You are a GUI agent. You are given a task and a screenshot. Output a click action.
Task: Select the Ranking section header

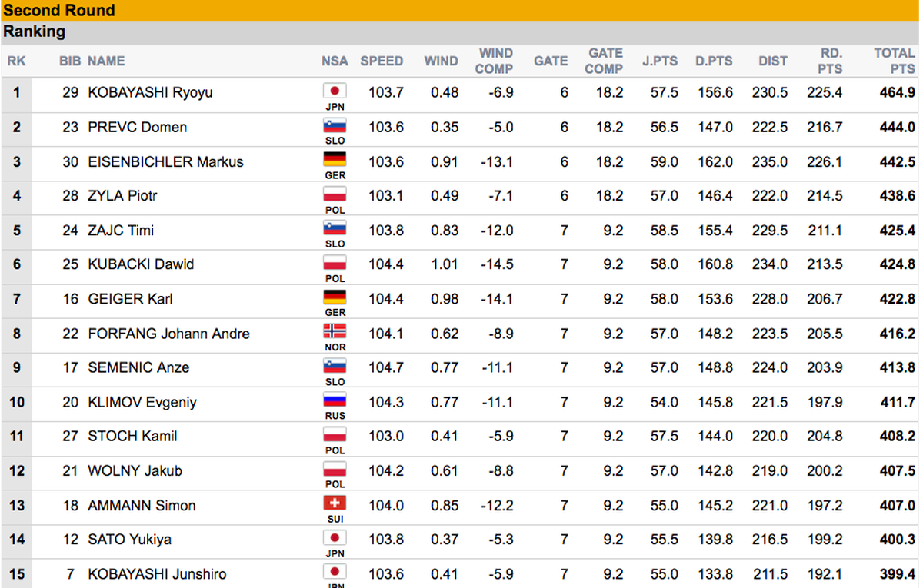pos(461,32)
